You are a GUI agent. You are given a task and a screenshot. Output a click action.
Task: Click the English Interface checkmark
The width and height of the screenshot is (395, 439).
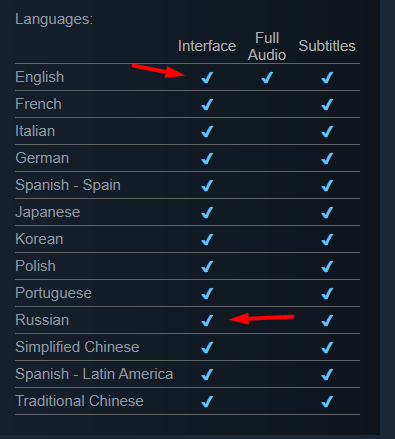pyautogui.click(x=207, y=78)
